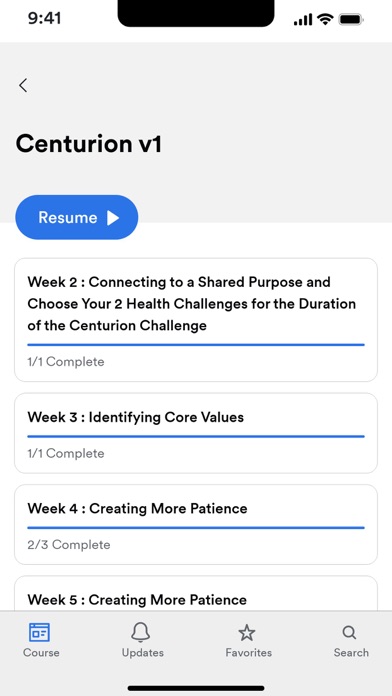
Task: Click the battery status icon
Action: [x=351, y=20]
